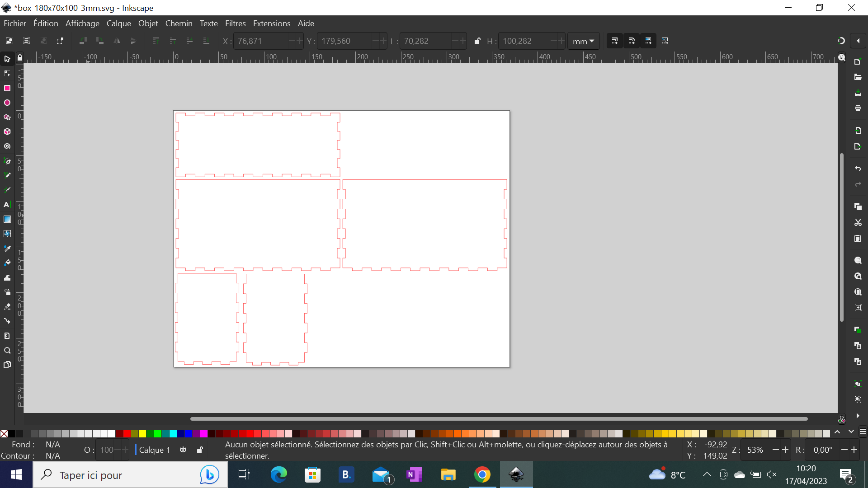Select the Star polygon tool
The width and height of the screenshot is (868, 488).
click(7, 117)
